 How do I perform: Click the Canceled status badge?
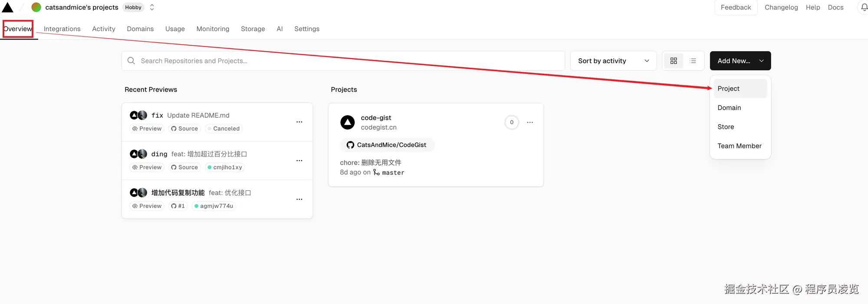pyautogui.click(x=224, y=129)
